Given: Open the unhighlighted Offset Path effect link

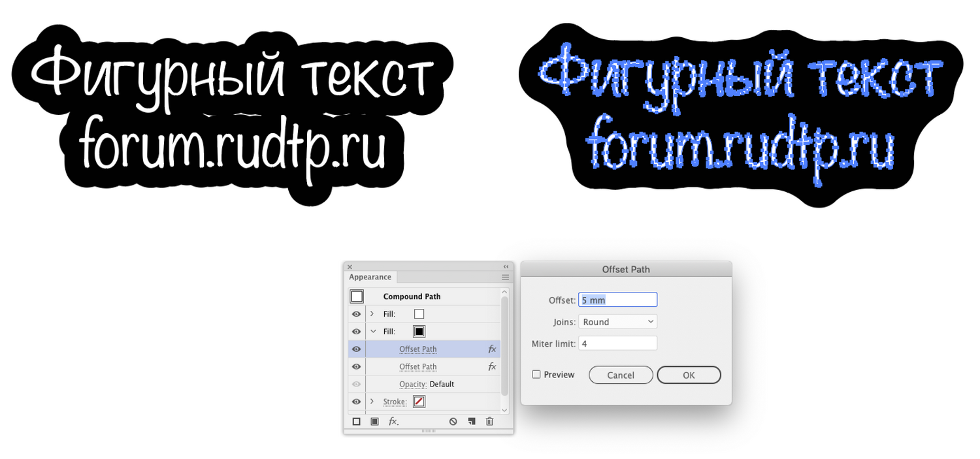Looking at the screenshot, I should 418,367.
